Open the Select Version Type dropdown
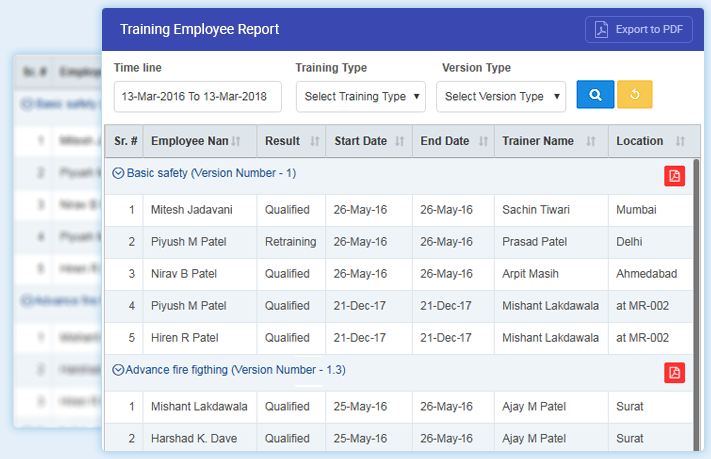Image resolution: width=711 pixels, height=459 pixels. 501,97
